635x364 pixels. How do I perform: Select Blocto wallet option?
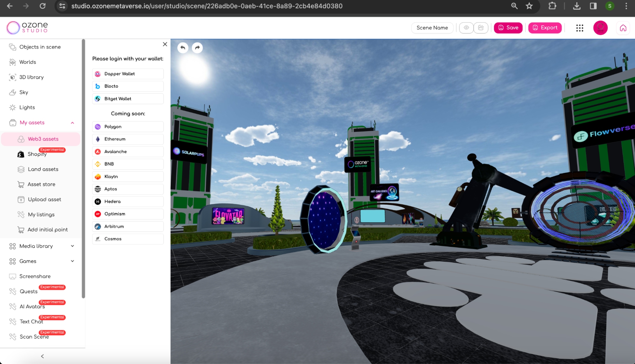(x=128, y=86)
